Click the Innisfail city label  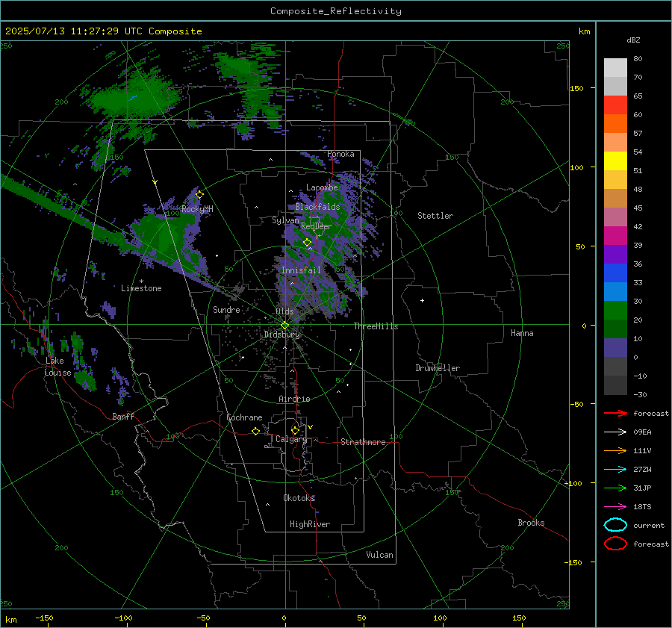301,270
